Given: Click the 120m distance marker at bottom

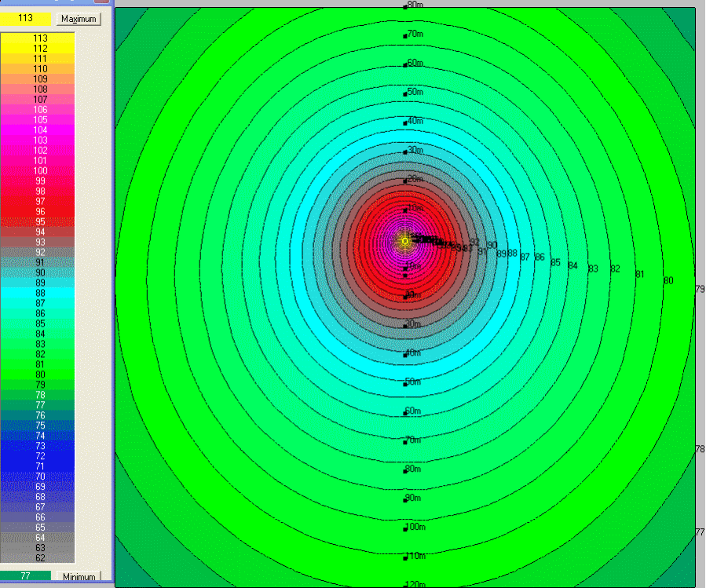Looking at the screenshot, I should (x=414, y=584).
